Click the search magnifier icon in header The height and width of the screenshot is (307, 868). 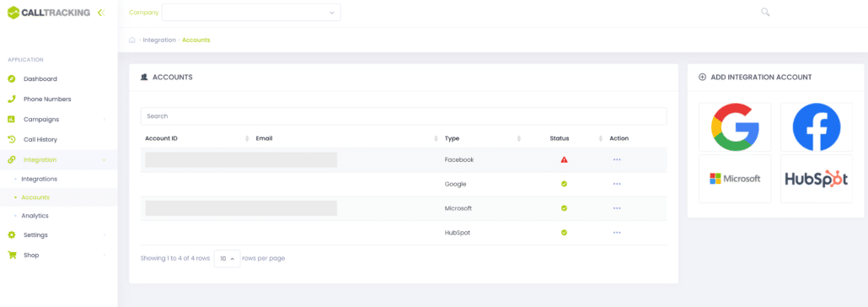click(x=765, y=12)
